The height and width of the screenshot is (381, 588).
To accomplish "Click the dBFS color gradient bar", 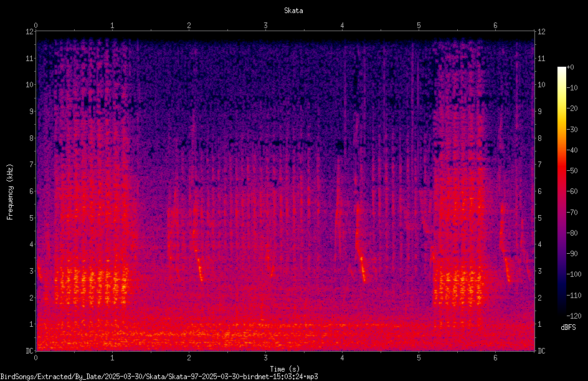I will coord(561,191).
